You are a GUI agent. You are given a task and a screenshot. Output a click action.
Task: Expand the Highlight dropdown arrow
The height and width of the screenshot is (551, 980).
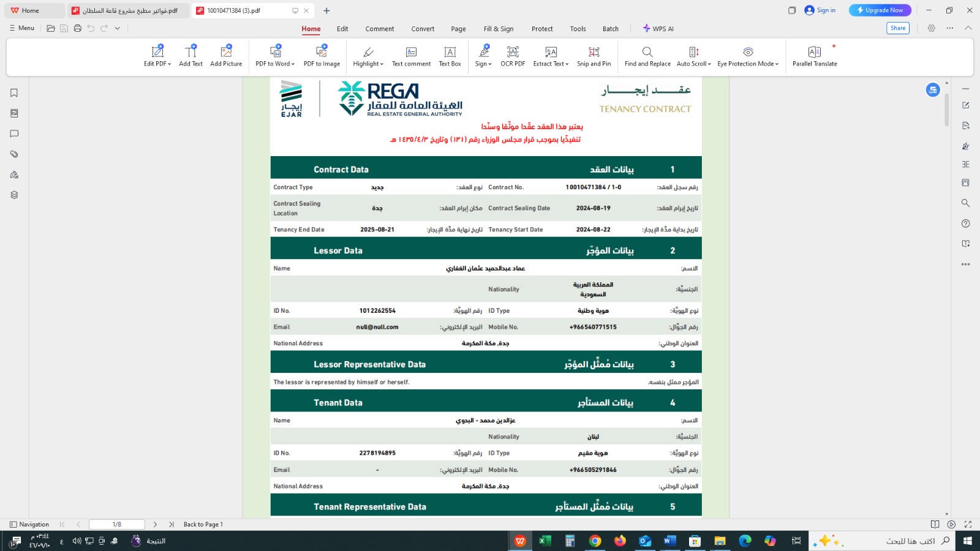(382, 64)
